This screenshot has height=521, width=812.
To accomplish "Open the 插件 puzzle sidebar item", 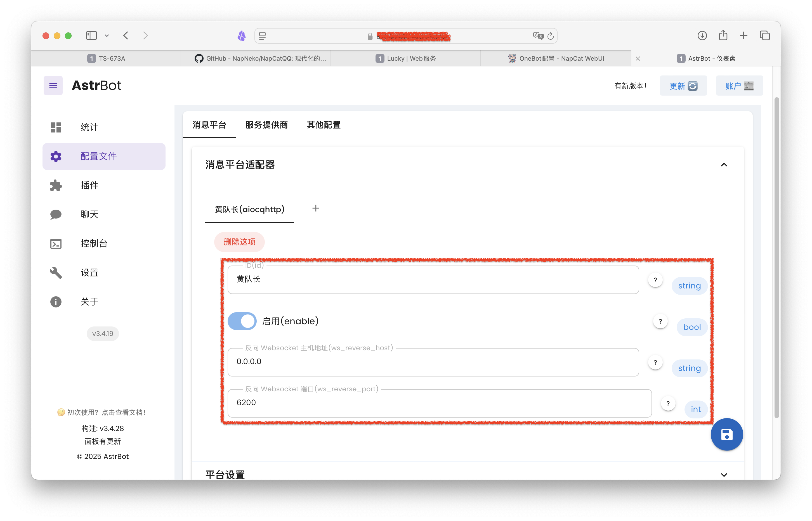I will coord(104,185).
